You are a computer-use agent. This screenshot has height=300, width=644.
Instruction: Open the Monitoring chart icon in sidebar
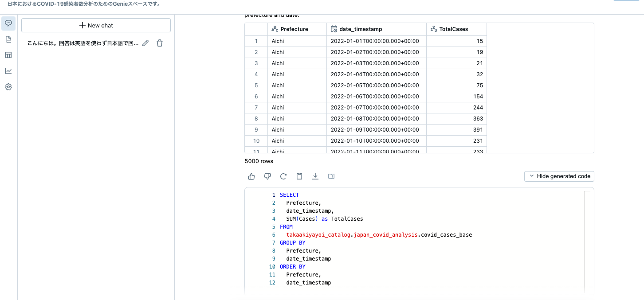coord(8,70)
